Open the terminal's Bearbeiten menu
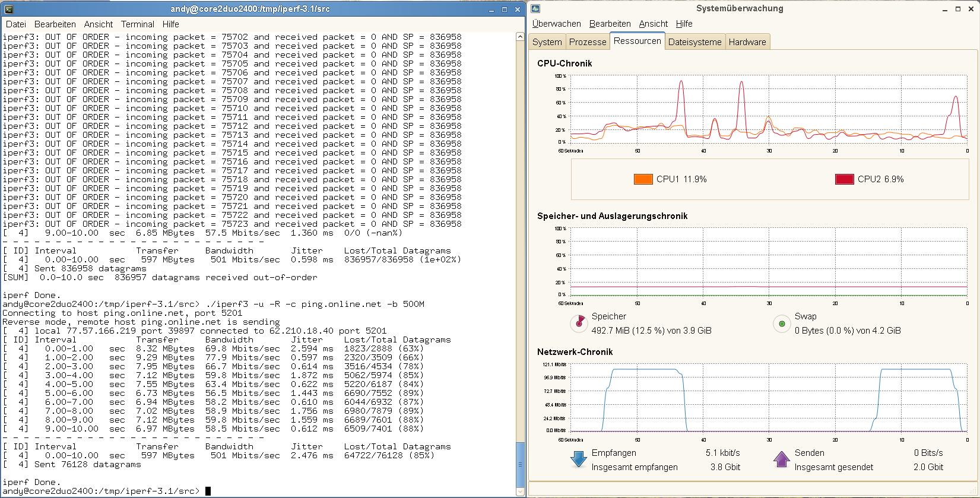The image size is (980, 498). [x=55, y=24]
